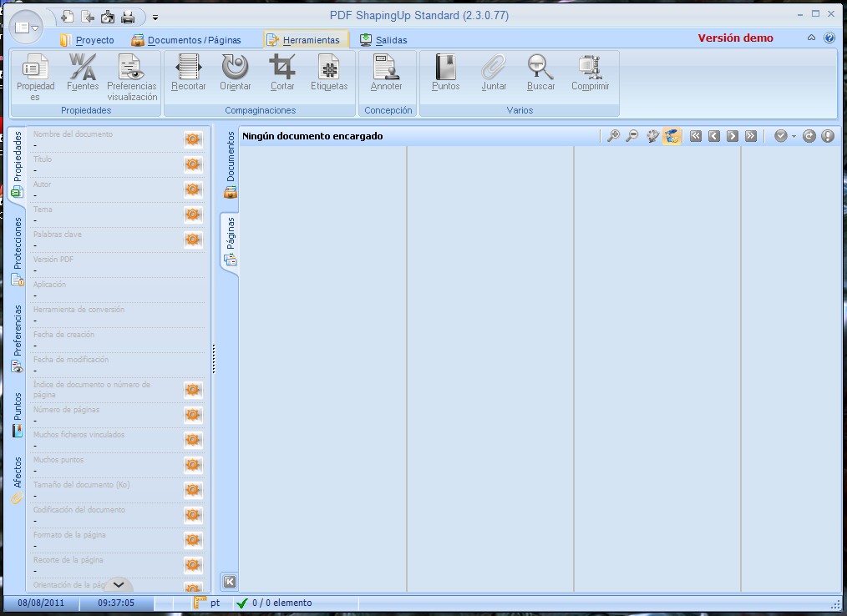Open the Buscar search tool
Screen dimensions: 847x616
(540, 73)
